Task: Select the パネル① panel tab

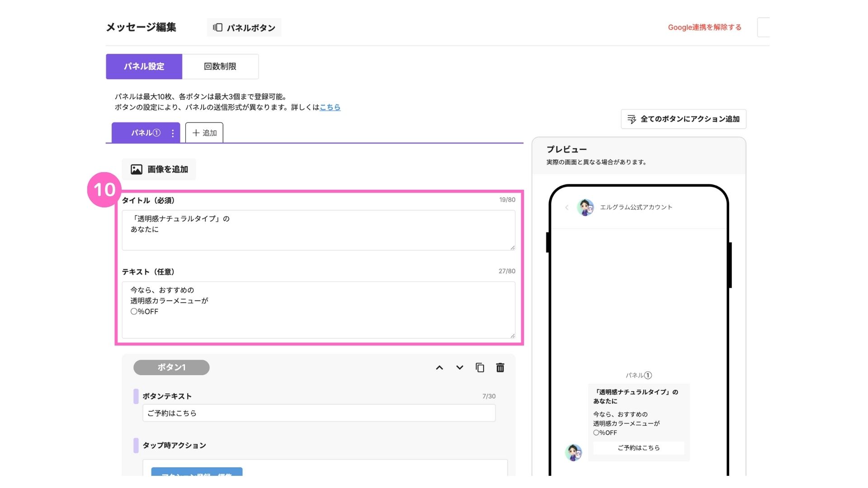Action: click(142, 133)
